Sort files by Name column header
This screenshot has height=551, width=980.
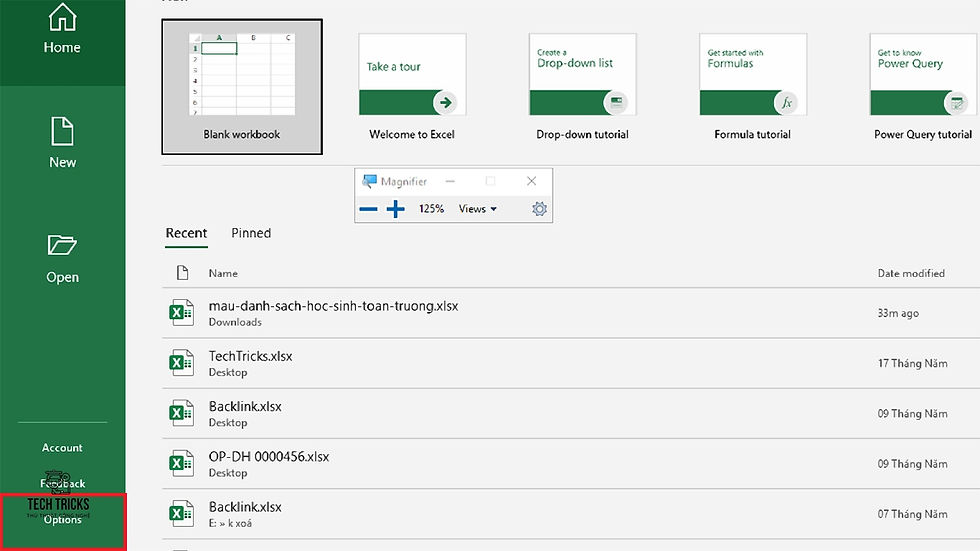pos(223,273)
